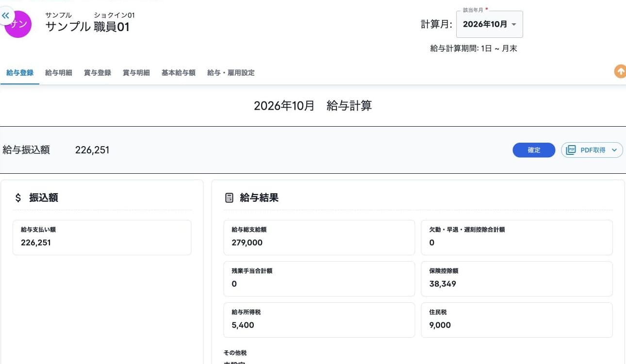The image size is (626, 364).
Task: Click the 振込額 section heading
Action: click(44, 198)
